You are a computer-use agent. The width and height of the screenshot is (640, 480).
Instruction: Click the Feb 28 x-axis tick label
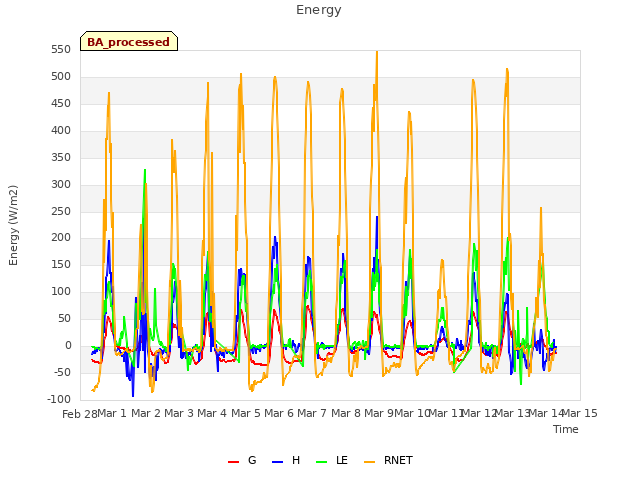pos(80,414)
